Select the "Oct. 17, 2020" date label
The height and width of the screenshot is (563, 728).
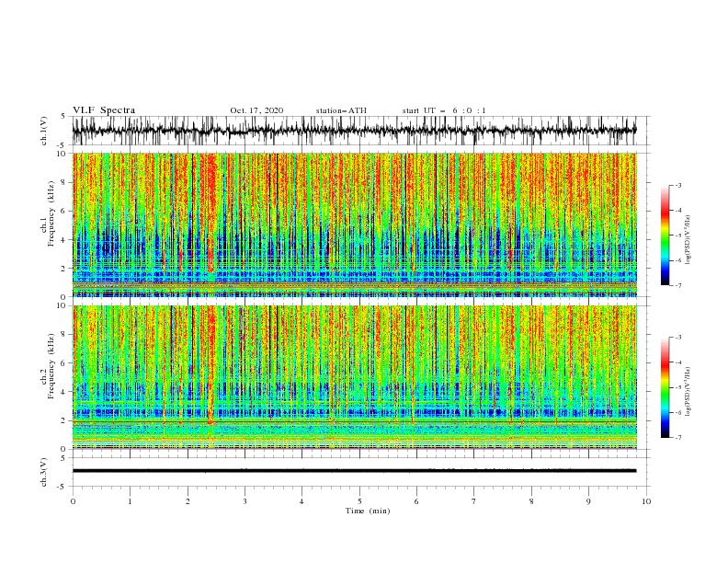[x=256, y=110]
